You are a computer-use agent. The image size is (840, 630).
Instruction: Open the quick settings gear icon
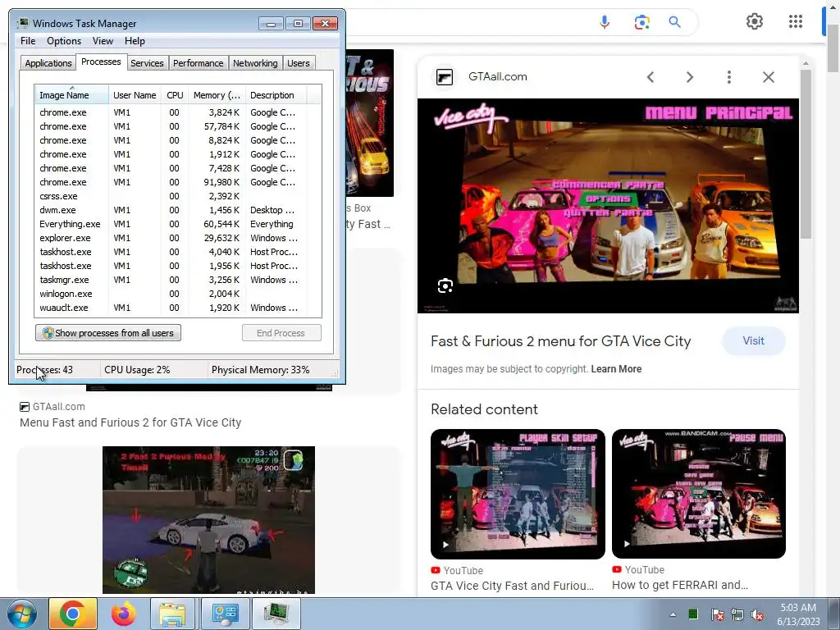(x=755, y=21)
